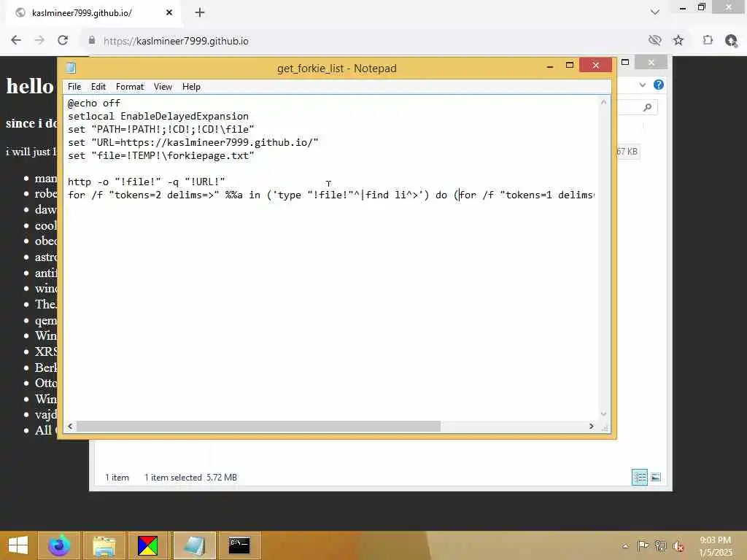Click the set PATH line in Notepad
Image resolution: width=747 pixels, height=560 pixels.
pyautogui.click(x=161, y=130)
